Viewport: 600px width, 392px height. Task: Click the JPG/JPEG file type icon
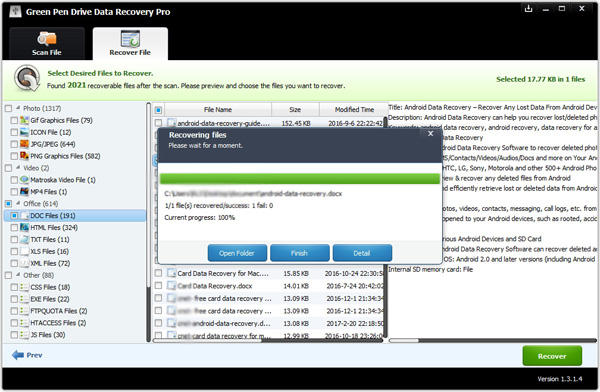pyautogui.click(x=24, y=144)
